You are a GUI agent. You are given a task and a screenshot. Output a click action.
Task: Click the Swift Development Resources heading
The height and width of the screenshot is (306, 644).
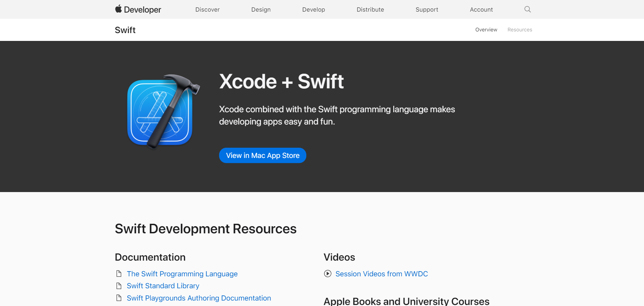tap(205, 229)
